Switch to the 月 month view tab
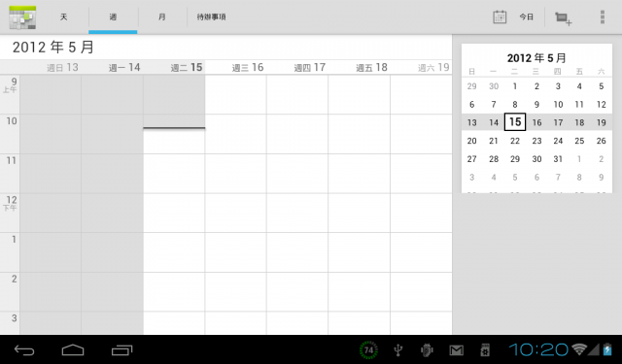Screen dimensions: 622x364 pos(162,17)
